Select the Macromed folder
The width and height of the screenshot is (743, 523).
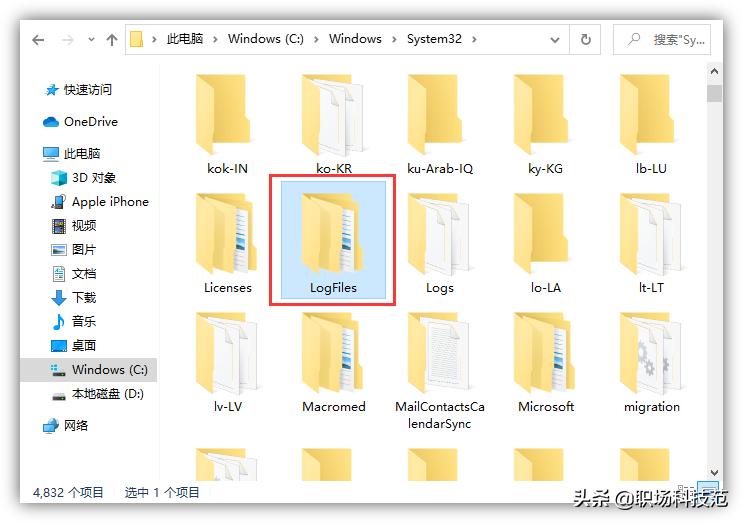[x=334, y=362]
